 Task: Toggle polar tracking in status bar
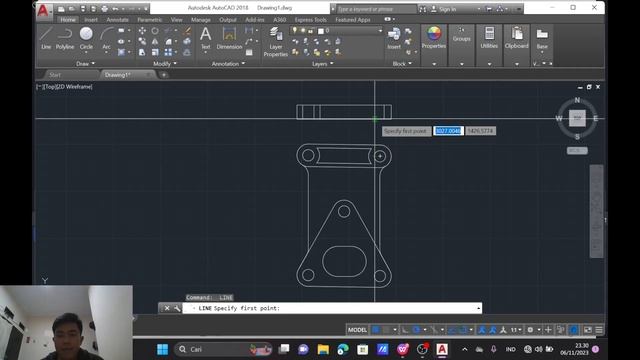(416, 330)
